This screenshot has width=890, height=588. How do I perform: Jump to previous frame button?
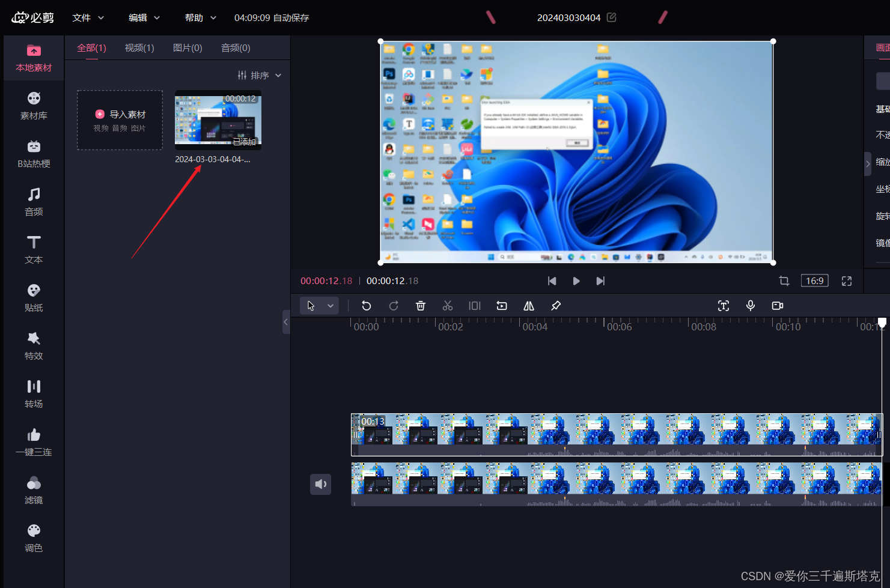552,281
